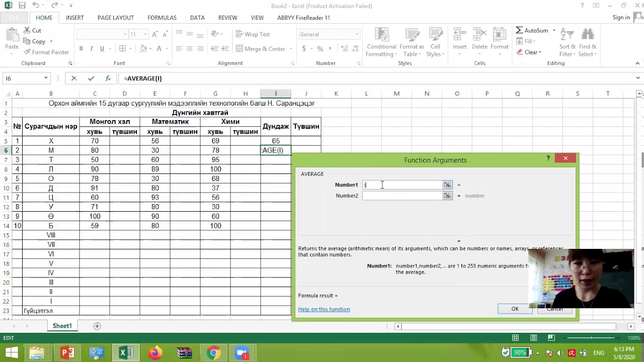Switch to Page Layout view icon
Screen dimensions: 644x362
click(533, 338)
